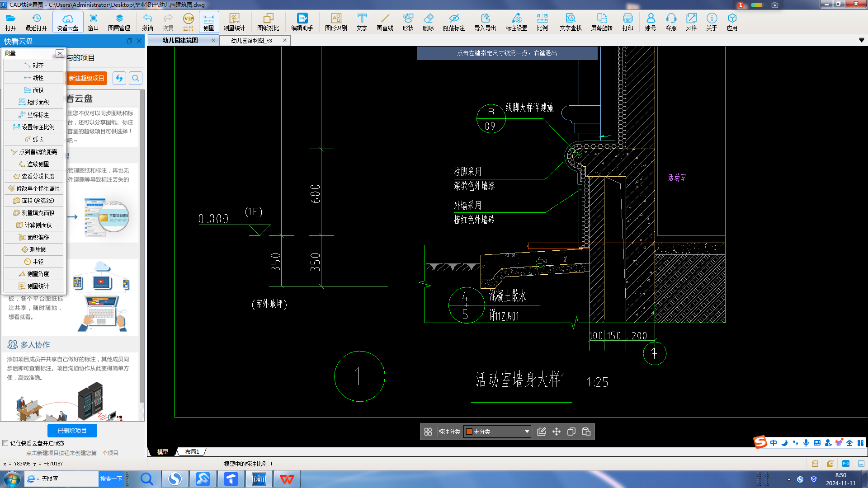Viewport: 868px width, 488px height.
Task: Open the 编辑助手 editing assistant
Action: click(302, 22)
